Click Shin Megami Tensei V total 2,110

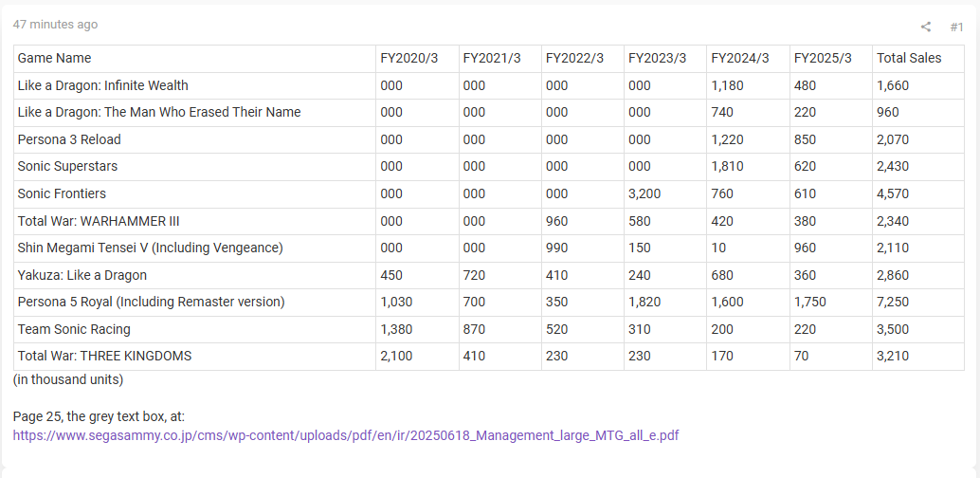pyautogui.click(x=918, y=248)
